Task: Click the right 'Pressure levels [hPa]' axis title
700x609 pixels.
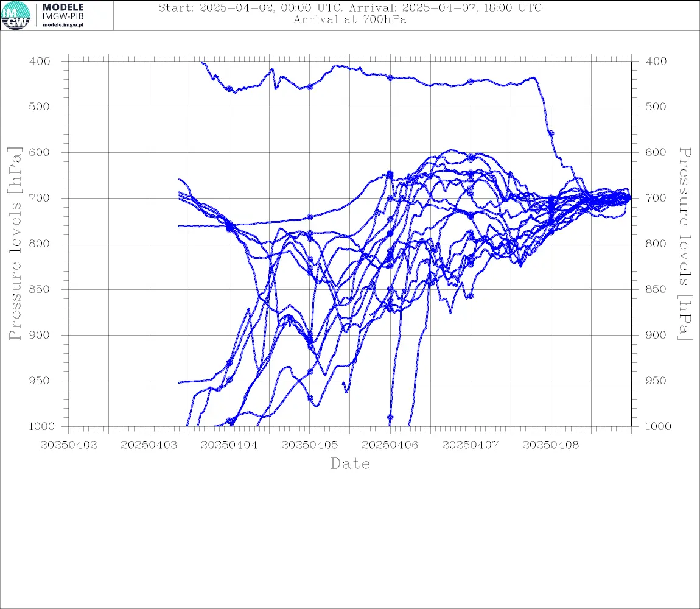Action: coord(685,244)
